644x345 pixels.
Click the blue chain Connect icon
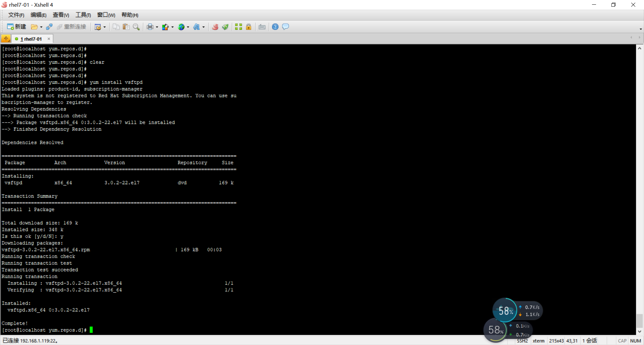(x=49, y=27)
